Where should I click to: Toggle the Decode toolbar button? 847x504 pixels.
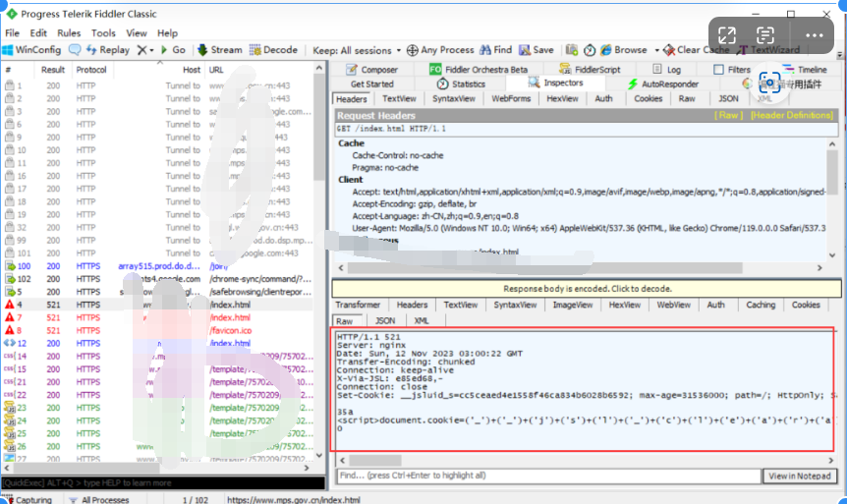[273, 50]
